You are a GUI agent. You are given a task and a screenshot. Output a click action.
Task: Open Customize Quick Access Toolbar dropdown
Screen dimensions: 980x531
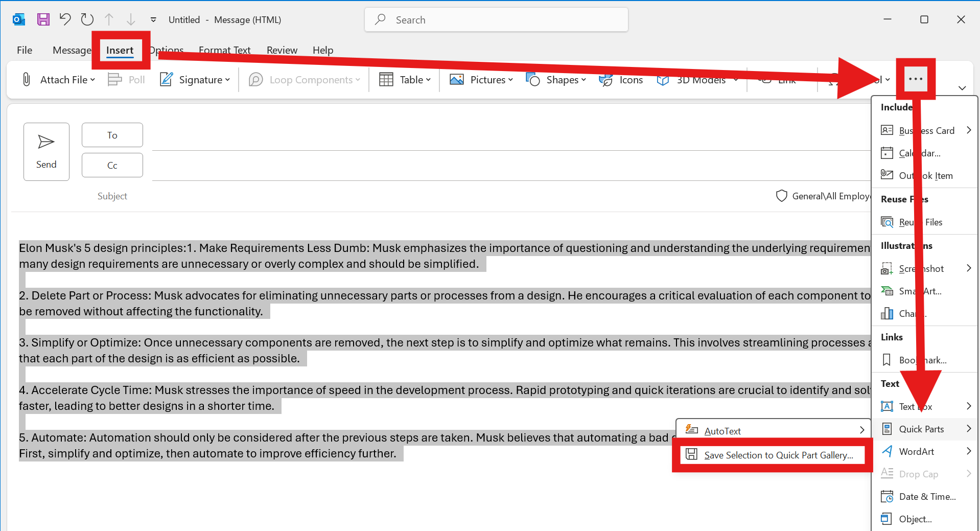point(153,20)
